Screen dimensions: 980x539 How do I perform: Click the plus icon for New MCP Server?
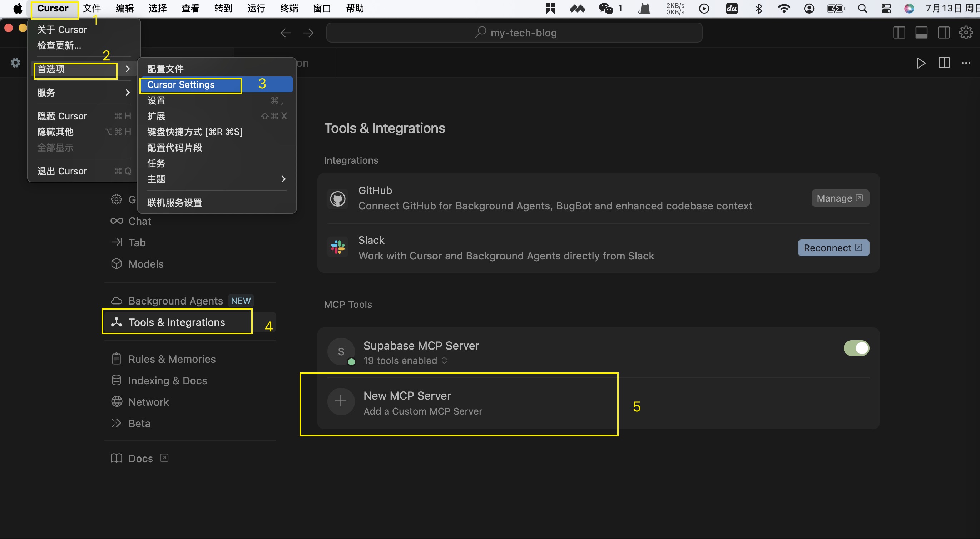pyautogui.click(x=341, y=401)
